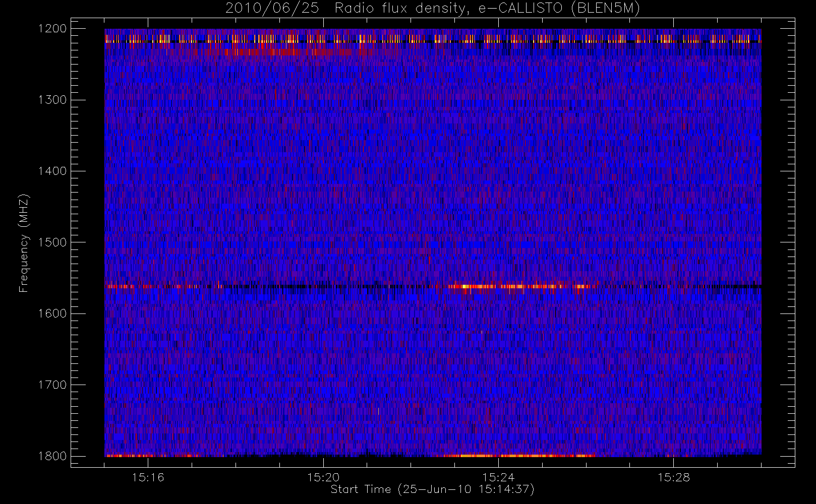
Task: Select the 1600 frequency axis label
Action: [x=52, y=313]
